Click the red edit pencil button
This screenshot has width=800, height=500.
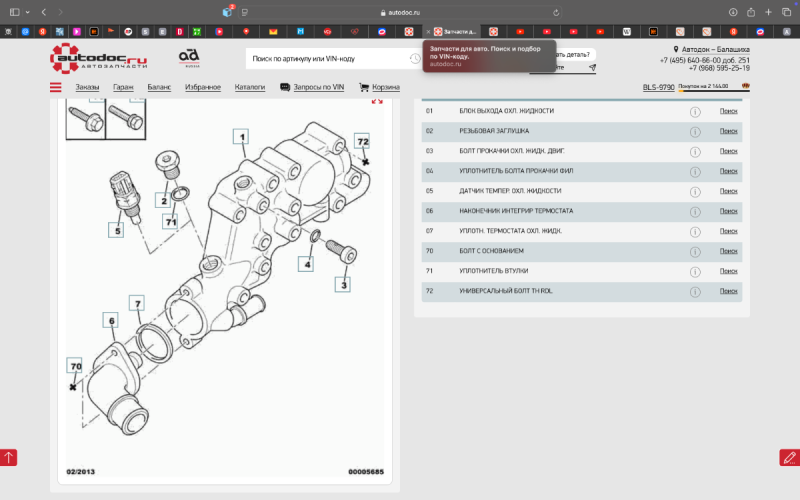[789, 457]
